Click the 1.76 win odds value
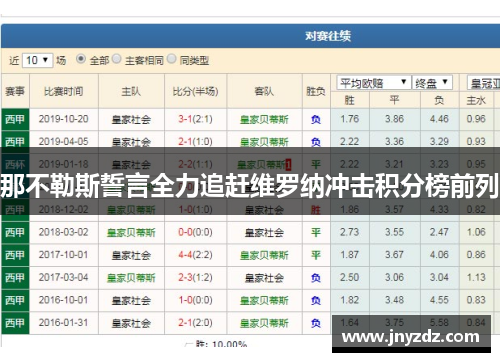The height and width of the screenshot is (362, 500). (x=350, y=119)
